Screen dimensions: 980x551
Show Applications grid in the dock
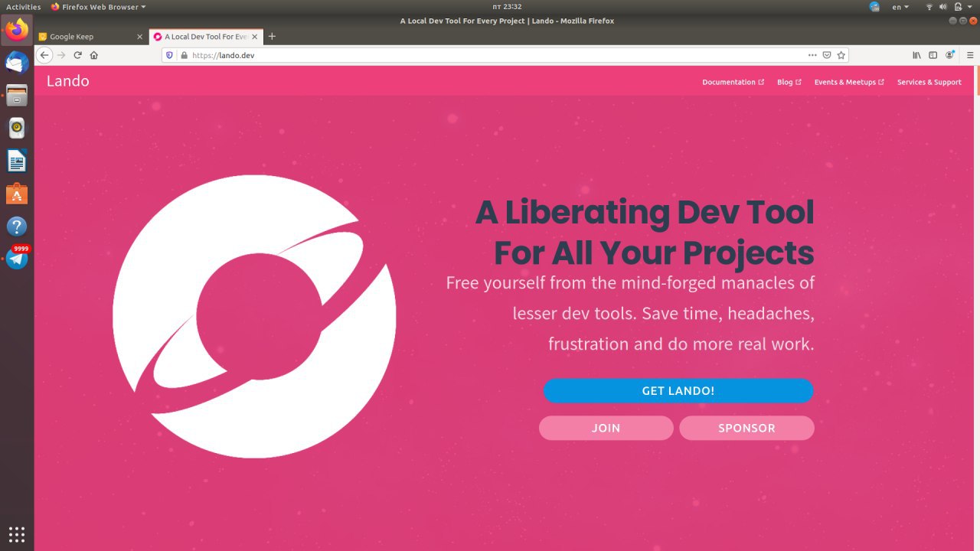[17, 534]
